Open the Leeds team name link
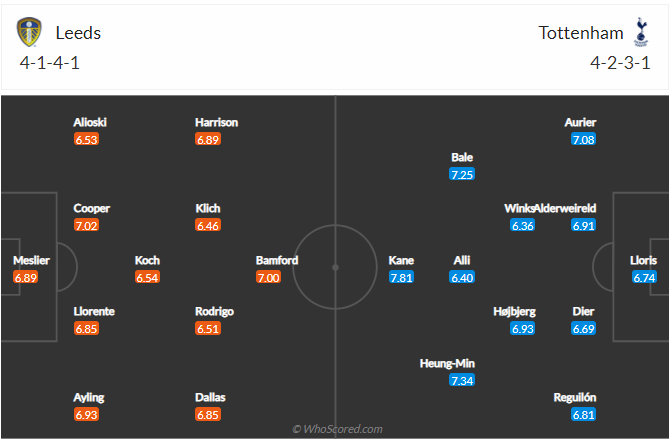The height and width of the screenshot is (439, 670). 78,32
